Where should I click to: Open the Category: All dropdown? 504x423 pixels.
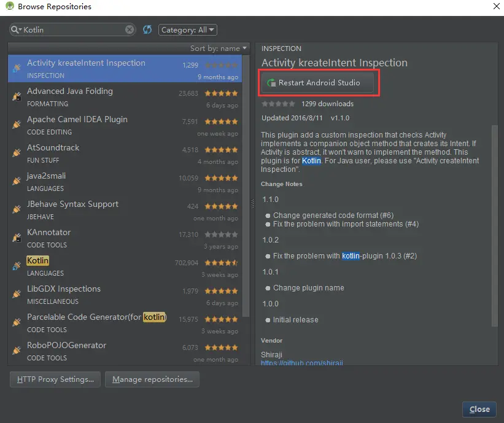pos(188,30)
